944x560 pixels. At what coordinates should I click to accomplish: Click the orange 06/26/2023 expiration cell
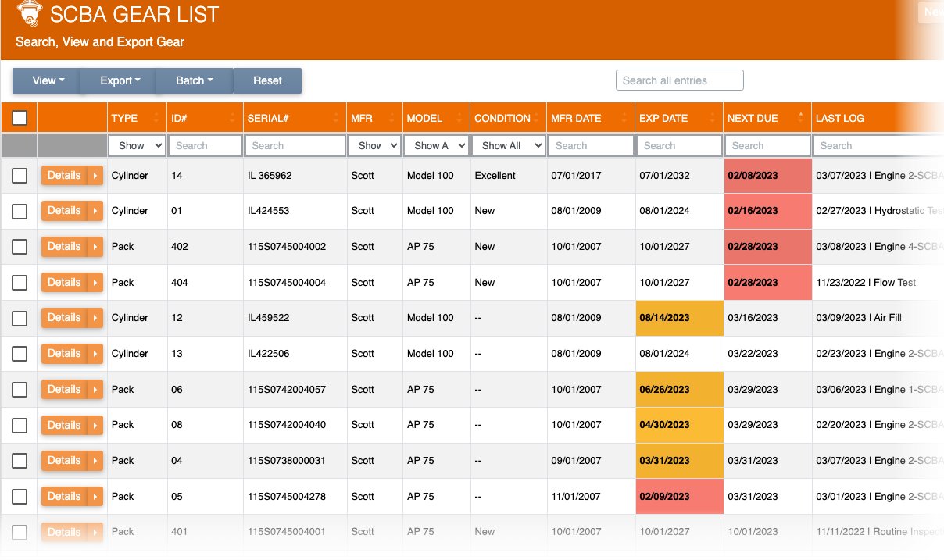679,390
